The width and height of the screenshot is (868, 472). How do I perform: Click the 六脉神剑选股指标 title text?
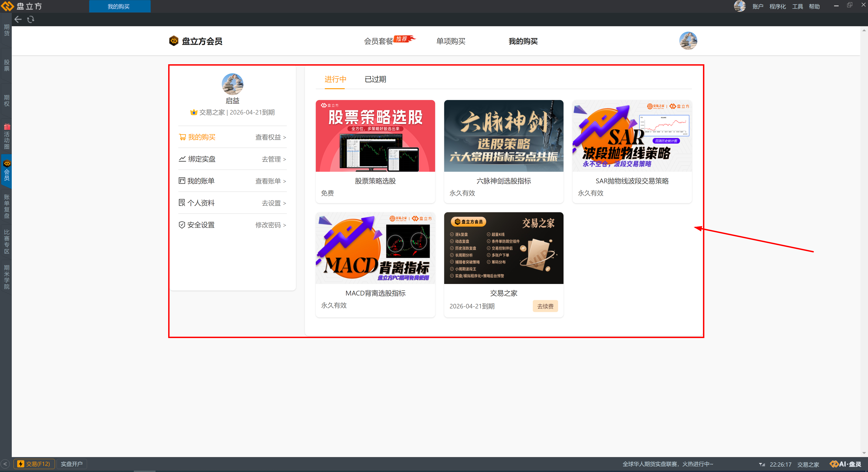point(503,181)
